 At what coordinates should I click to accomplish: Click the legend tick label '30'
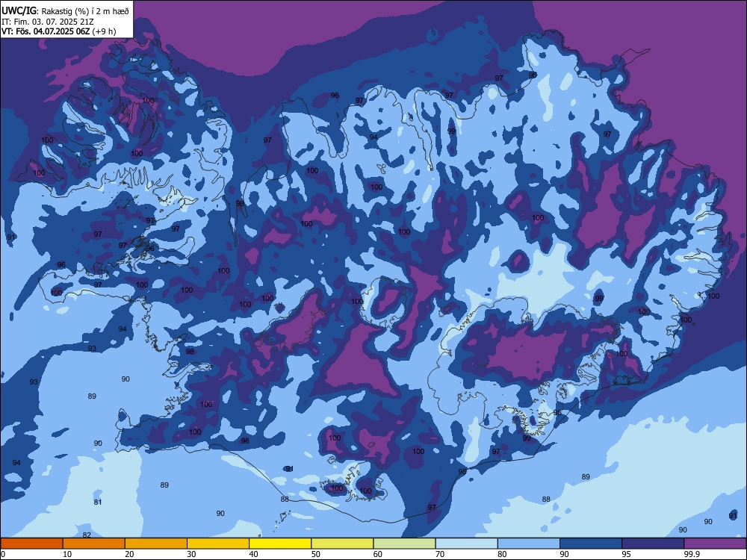point(191,554)
